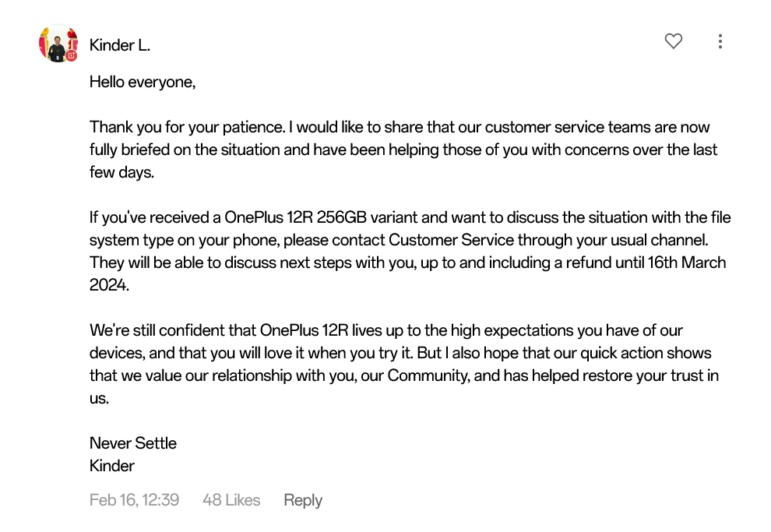This screenshot has width=771, height=532.
Task: Like the post using the heart icon
Action: [x=673, y=41]
